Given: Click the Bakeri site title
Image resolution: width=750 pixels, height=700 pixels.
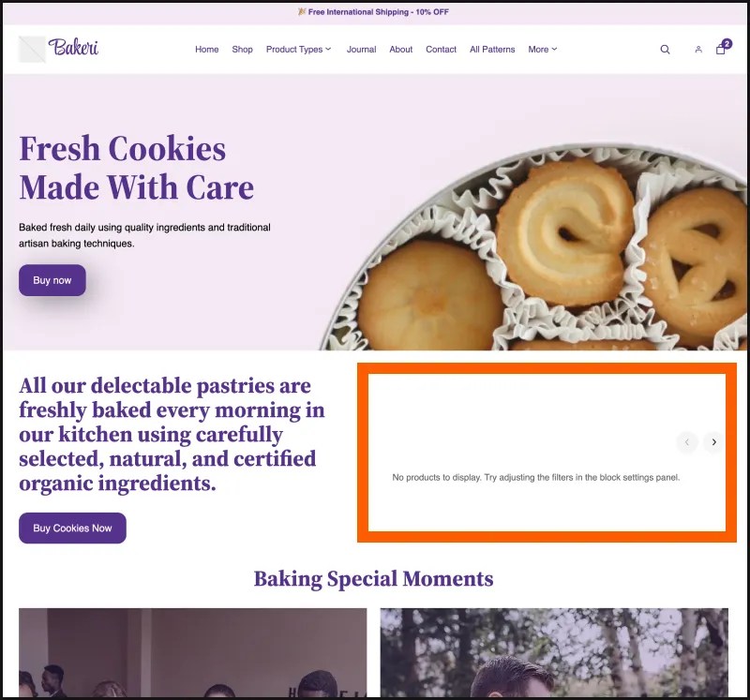Looking at the screenshot, I should click(x=74, y=48).
